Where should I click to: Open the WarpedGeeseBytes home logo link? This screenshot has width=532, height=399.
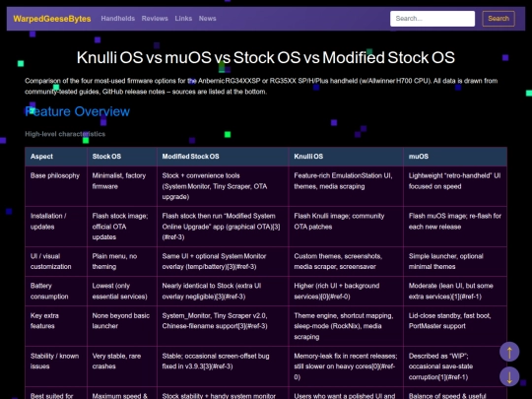52,19
